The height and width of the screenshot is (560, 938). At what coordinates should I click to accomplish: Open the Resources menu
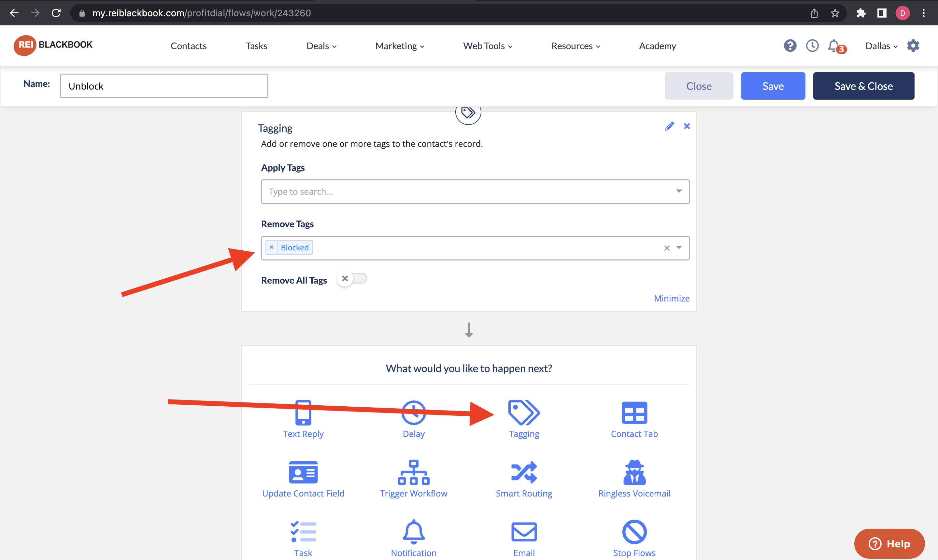point(576,46)
